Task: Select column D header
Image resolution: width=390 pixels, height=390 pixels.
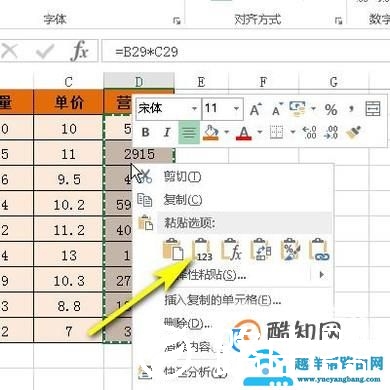Action: 139,81
